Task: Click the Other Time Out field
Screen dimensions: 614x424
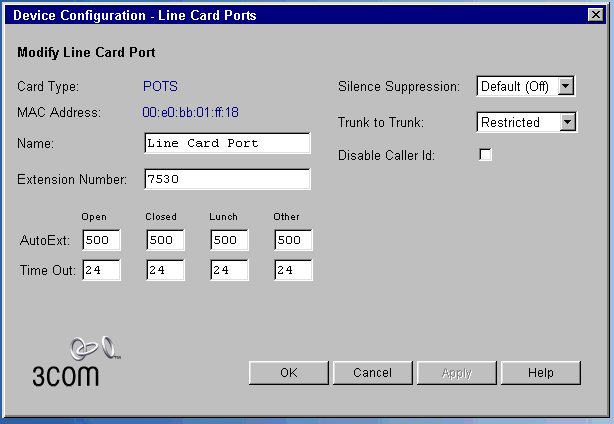Action: 292,270
